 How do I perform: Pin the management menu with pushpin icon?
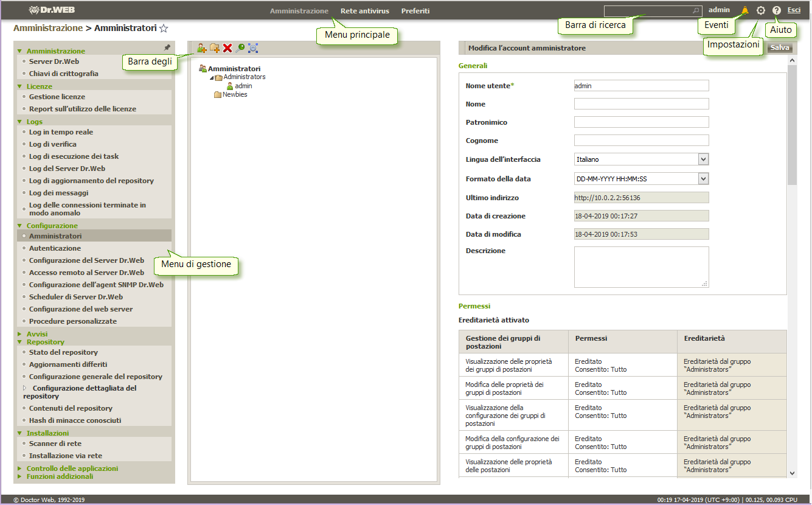167,47
